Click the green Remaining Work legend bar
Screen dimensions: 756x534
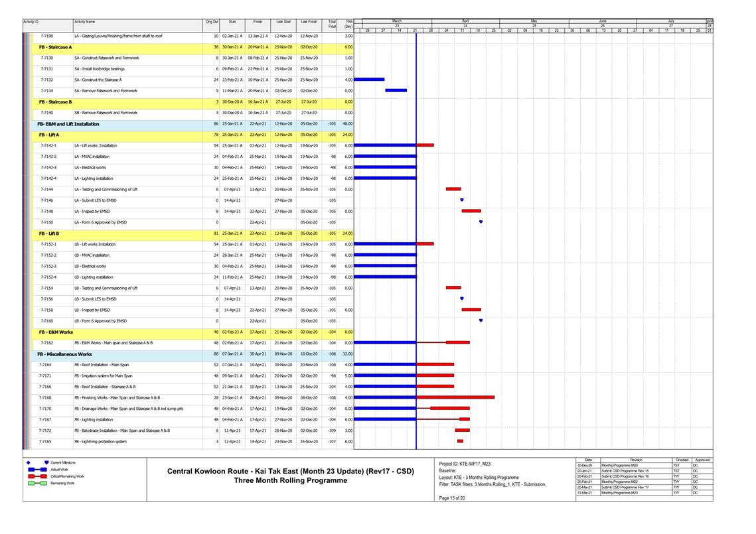(38, 484)
